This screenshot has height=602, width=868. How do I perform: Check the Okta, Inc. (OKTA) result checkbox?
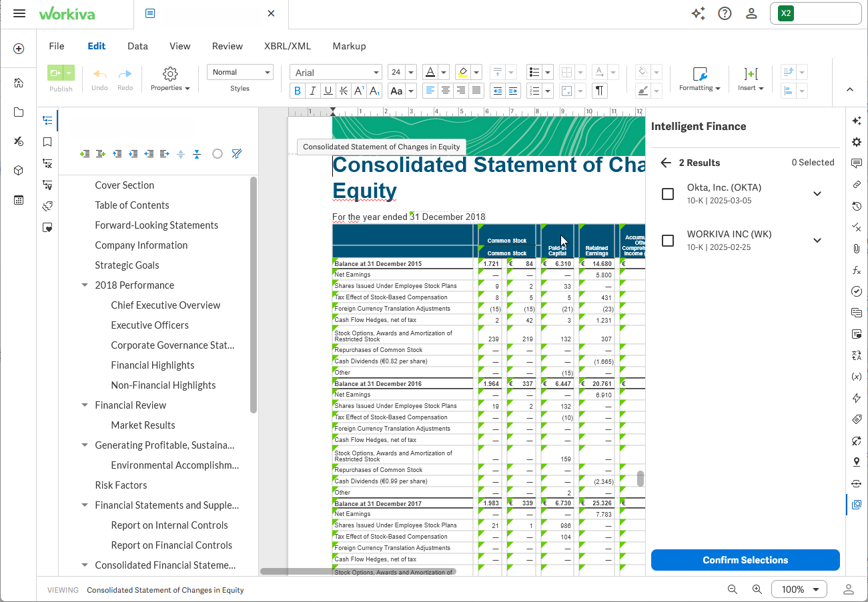click(x=668, y=194)
